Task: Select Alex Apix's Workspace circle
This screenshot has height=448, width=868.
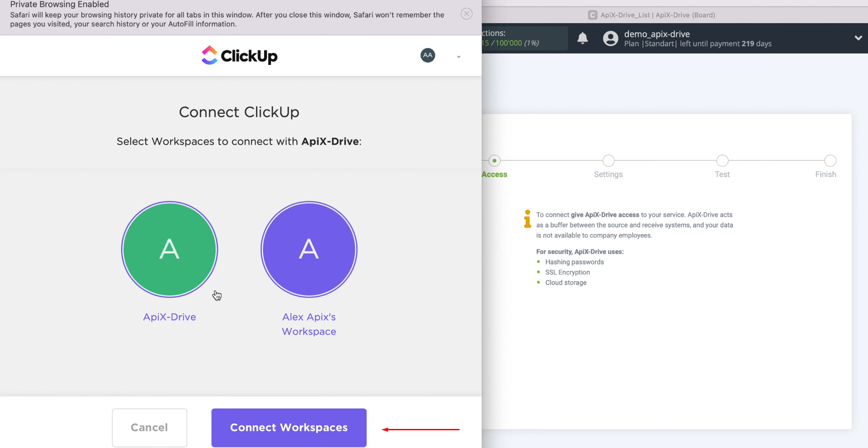Action: click(x=309, y=249)
